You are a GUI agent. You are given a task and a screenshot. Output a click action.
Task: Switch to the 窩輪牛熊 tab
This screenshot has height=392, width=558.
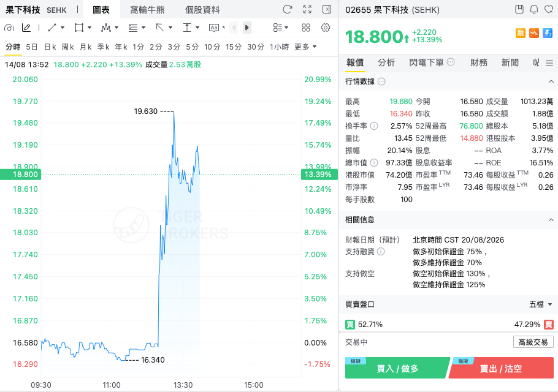pos(147,10)
